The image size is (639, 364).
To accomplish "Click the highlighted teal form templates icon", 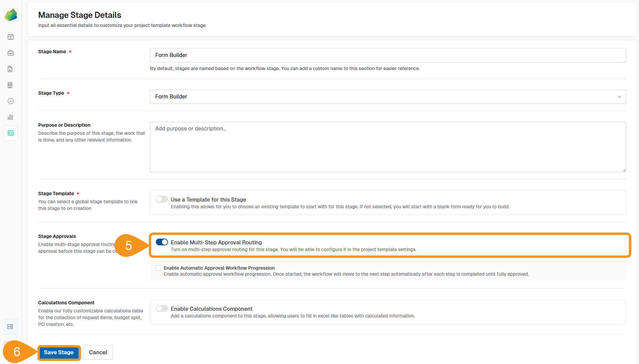I will coord(10,133).
